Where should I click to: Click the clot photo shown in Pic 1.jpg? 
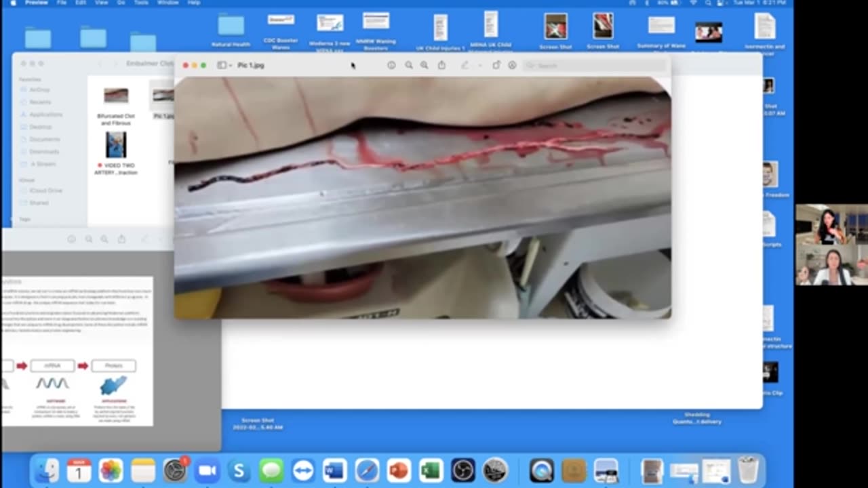(422, 197)
